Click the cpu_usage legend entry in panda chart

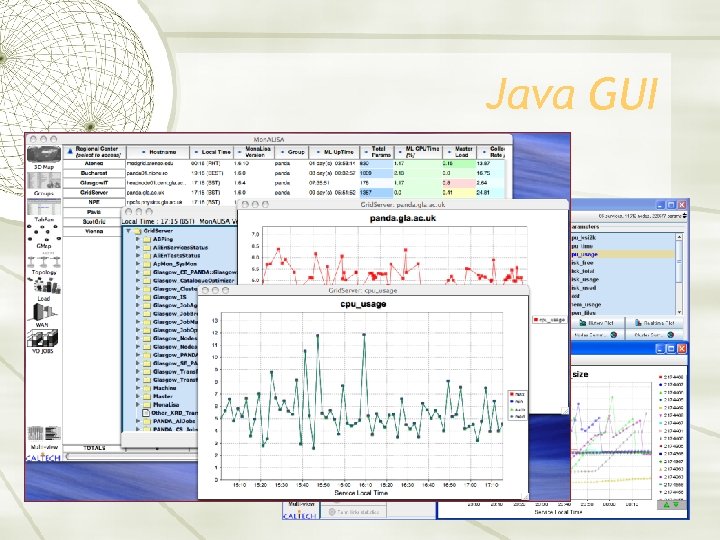tap(549, 320)
